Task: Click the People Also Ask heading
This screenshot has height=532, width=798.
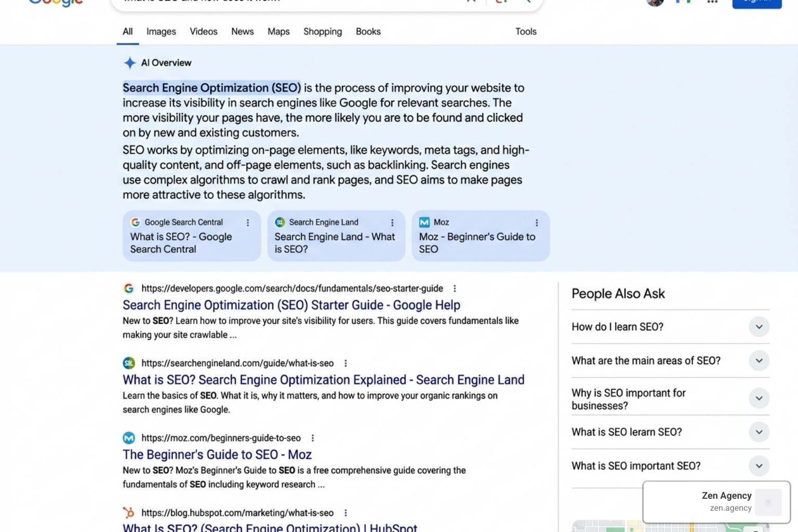Action: click(x=618, y=294)
